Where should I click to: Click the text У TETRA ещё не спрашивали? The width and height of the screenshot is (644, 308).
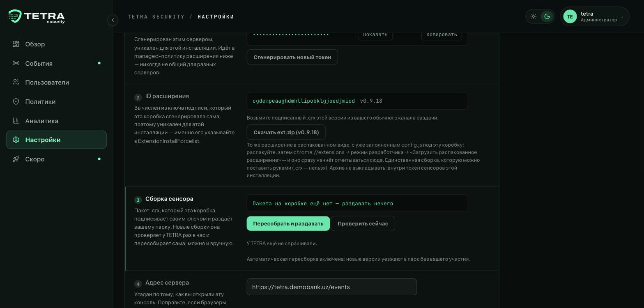click(282, 244)
